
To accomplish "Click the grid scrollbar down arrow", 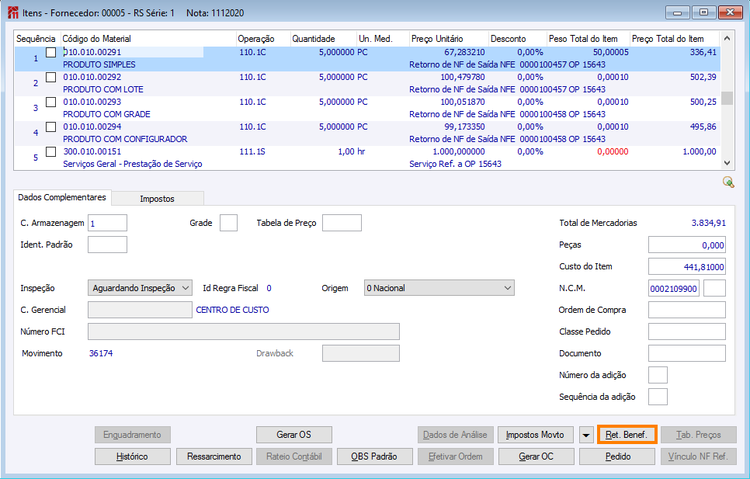I will 727,163.
